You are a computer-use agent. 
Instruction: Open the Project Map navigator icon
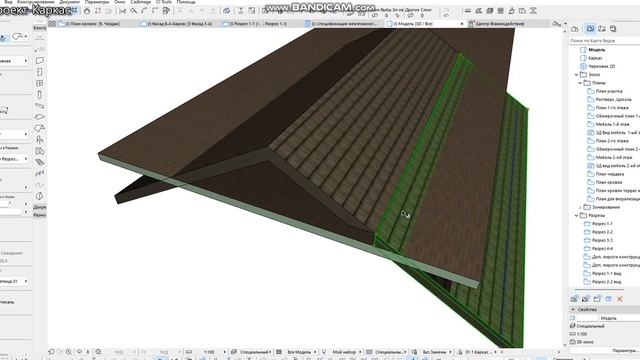[575, 29]
